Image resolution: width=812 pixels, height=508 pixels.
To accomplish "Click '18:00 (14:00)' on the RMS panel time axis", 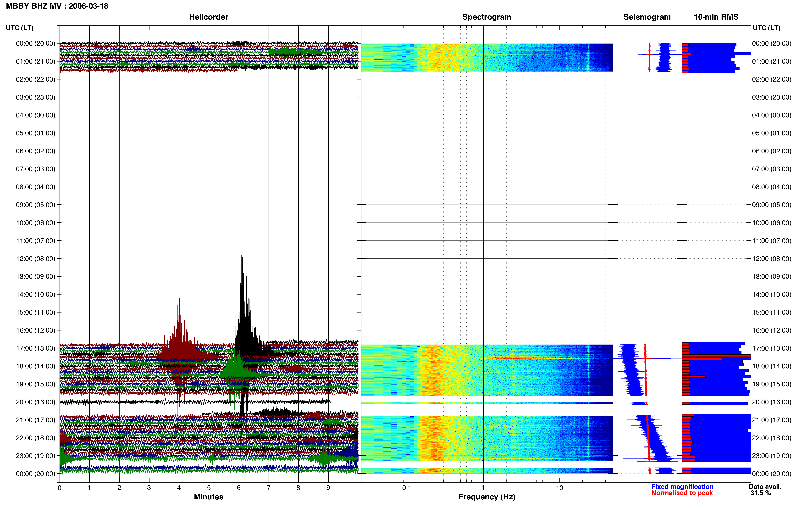I will point(772,366).
